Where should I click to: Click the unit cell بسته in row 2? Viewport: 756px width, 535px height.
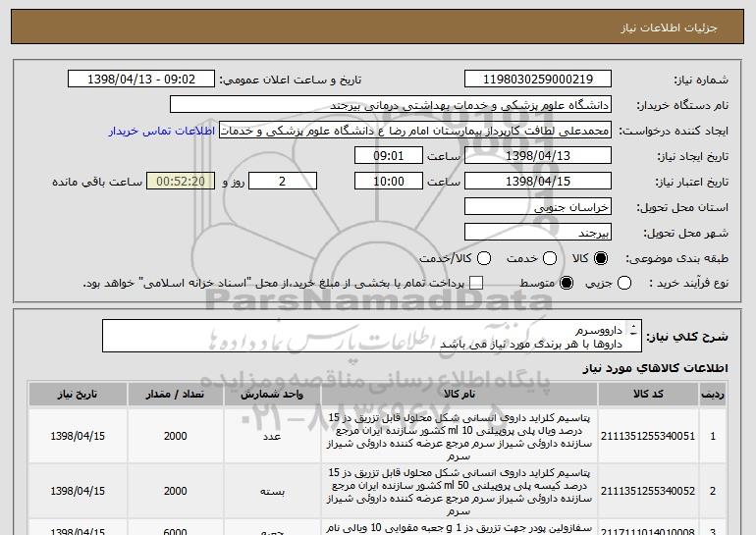coord(272,491)
